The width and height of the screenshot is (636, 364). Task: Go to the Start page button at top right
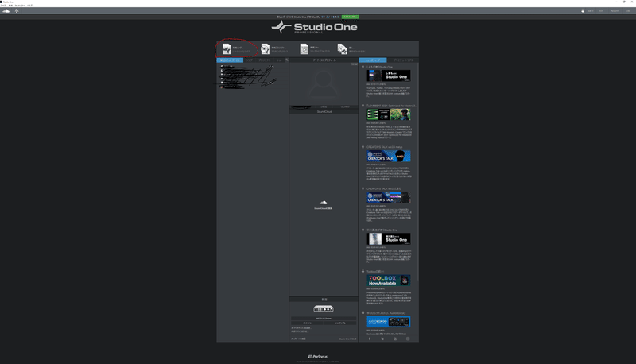[591, 11]
